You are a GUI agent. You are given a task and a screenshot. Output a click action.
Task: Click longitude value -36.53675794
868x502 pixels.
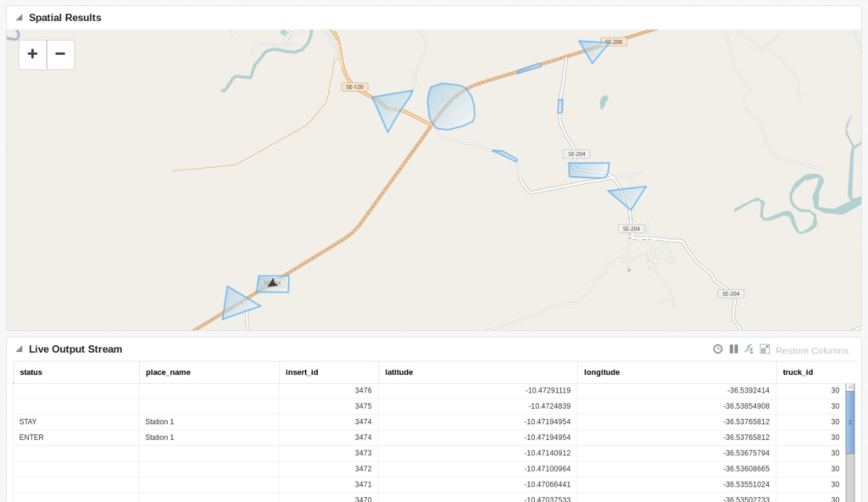pos(746,453)
